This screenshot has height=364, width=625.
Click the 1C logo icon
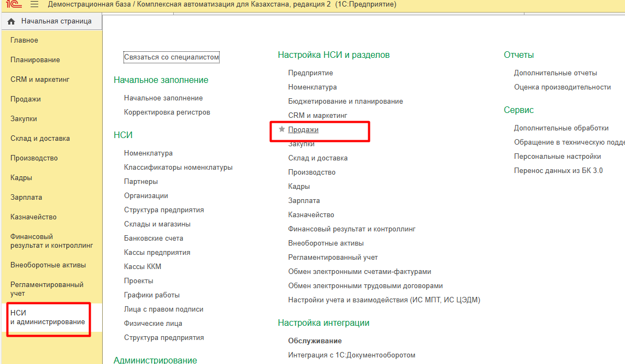pyautogui.click(x=14, y=4)
